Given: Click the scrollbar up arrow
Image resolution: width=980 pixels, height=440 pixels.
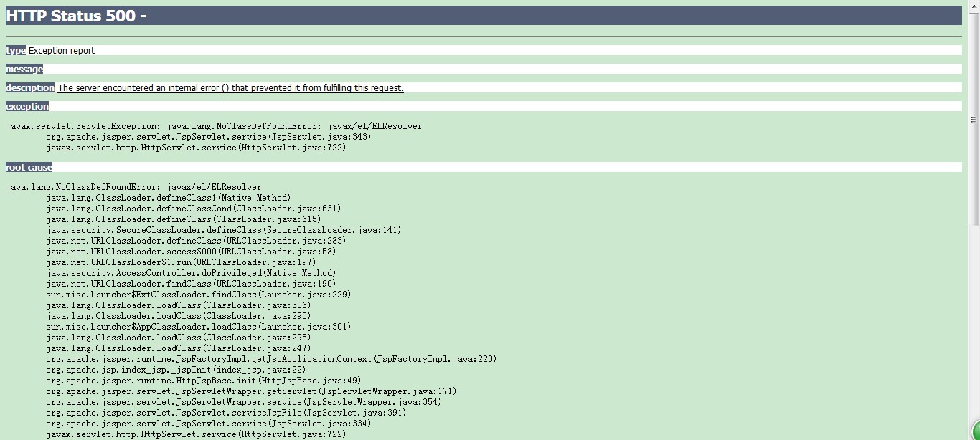Looking at the screenshot, I should point(974,6).
